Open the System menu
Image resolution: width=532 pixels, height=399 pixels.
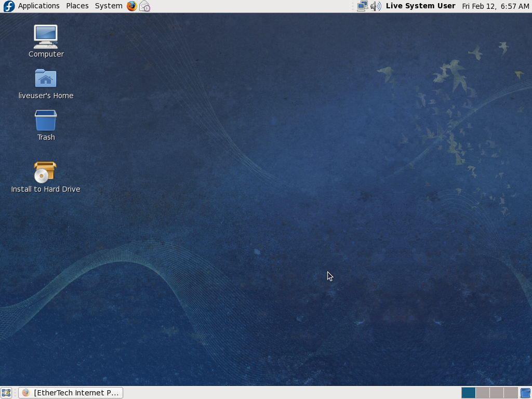point(109,6)
